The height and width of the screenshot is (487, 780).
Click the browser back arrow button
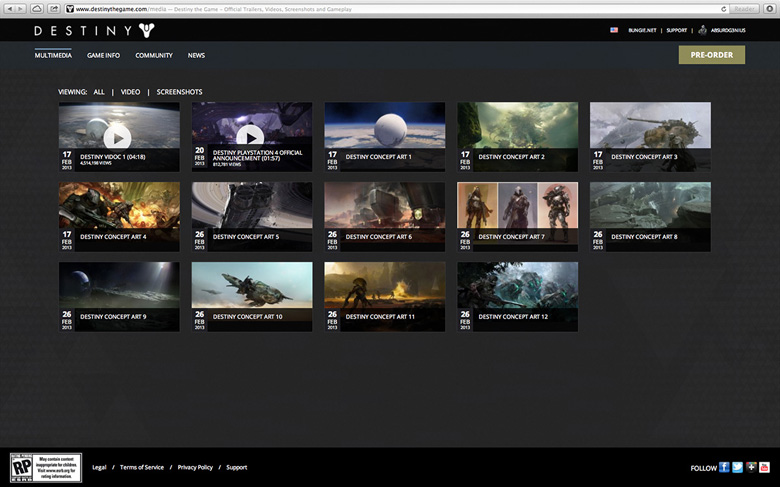(x=8, y=8)
